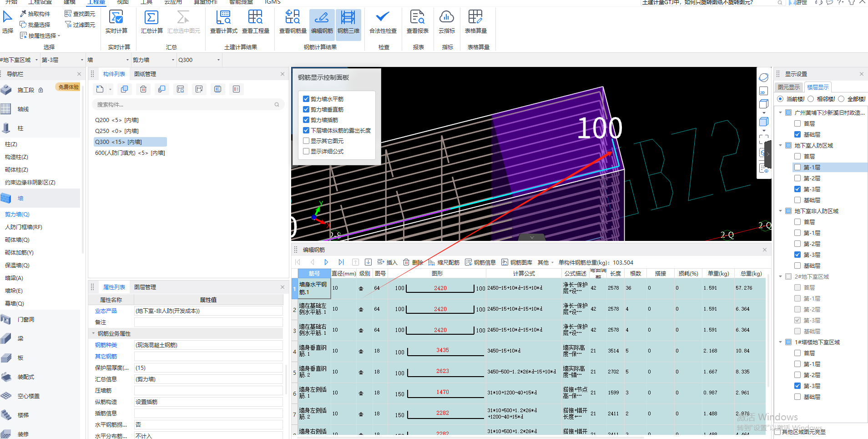
Task: Switch to the 图层管理 tab
Action: (145, 287)
